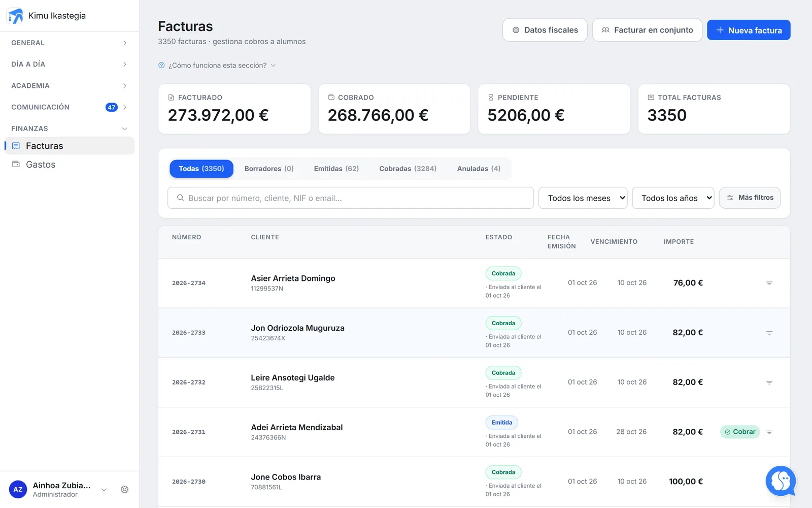Focus the invoice search field
Screen dimensions: 812x508
click(351, 198)
